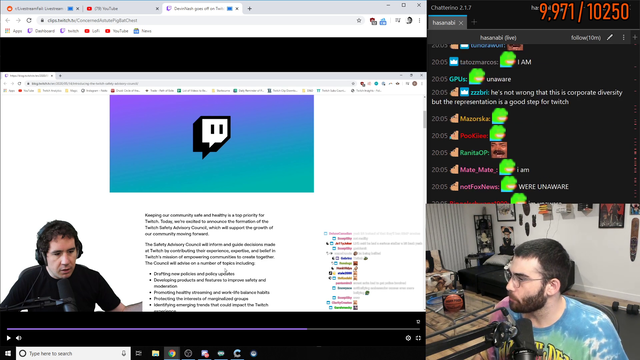This screenshot has width=640, height=360.
Task: Open the red Chrome extension icon
Action: [x=373, y=21]
